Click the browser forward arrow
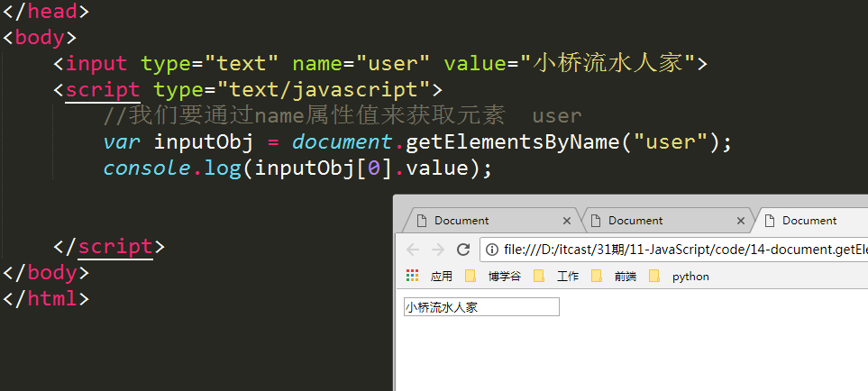868x391 pixels. [x=438, y=250]
